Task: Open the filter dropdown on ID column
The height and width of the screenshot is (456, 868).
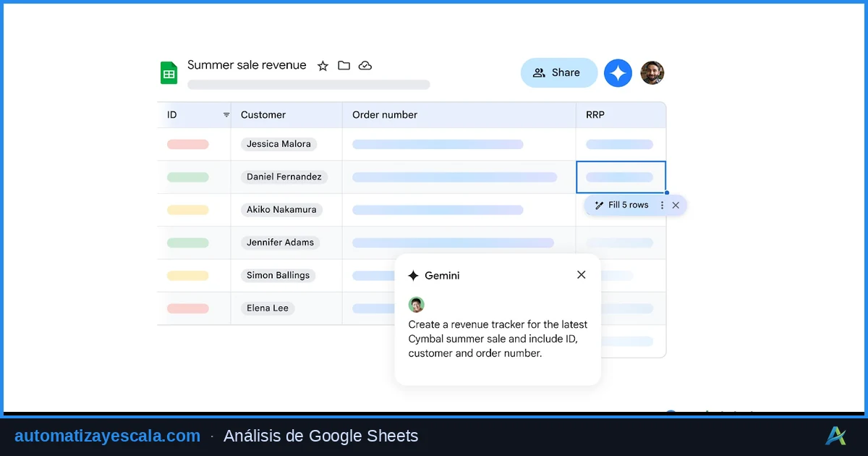Action: 226,114
